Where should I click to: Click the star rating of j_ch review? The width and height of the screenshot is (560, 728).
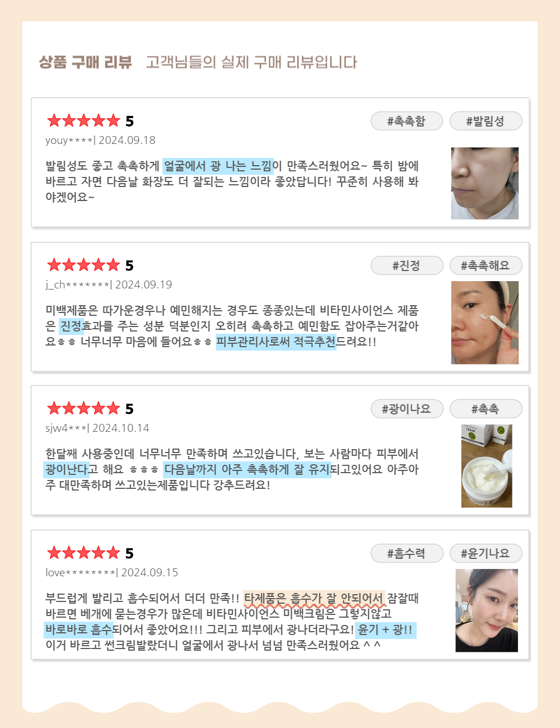[83, 265]
